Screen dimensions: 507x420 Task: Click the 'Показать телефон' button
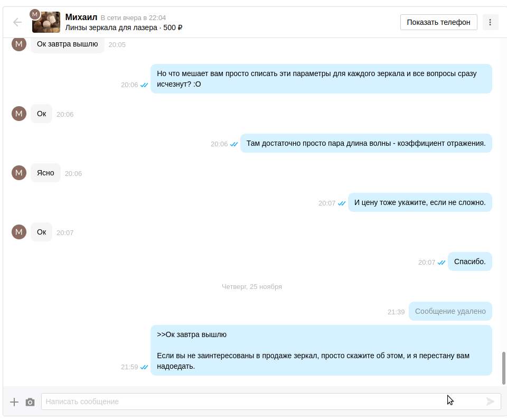(x=438, y=22)
